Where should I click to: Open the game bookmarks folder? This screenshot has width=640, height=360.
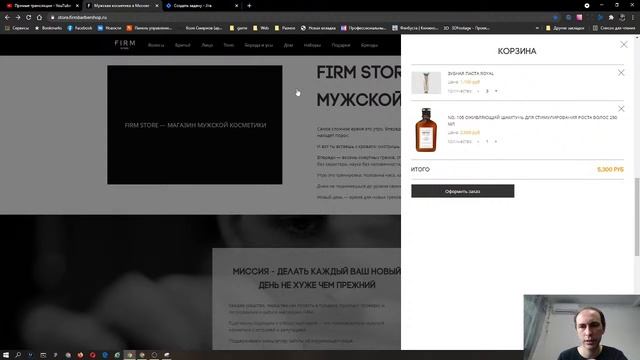pyautogui.click(x=238, y=28)
